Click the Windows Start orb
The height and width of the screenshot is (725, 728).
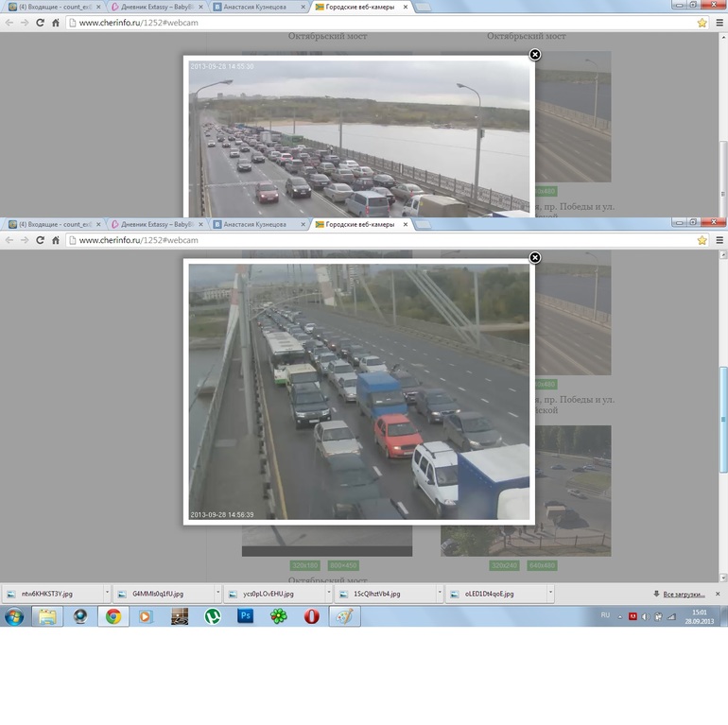14,616
